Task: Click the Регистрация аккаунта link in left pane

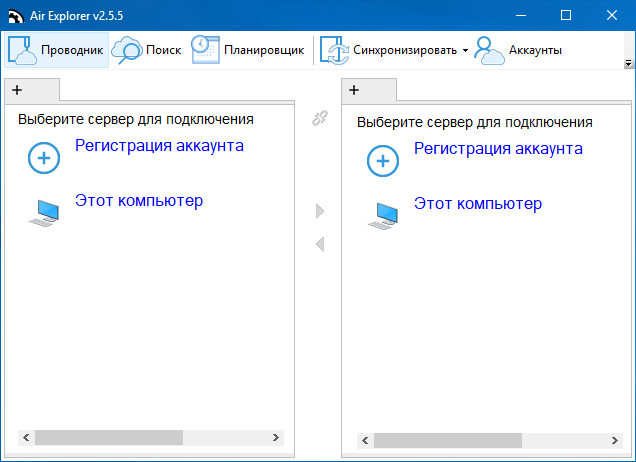Action: [x=159, y=145]
